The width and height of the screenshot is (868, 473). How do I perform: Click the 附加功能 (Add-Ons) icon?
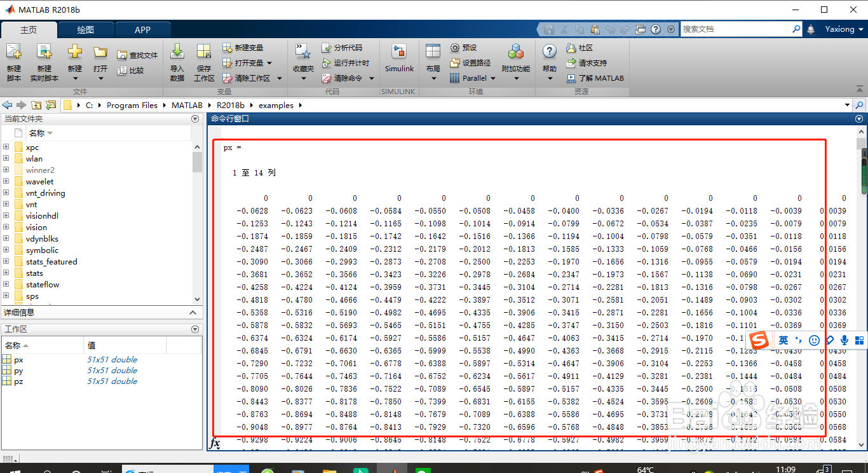point(516,52)
